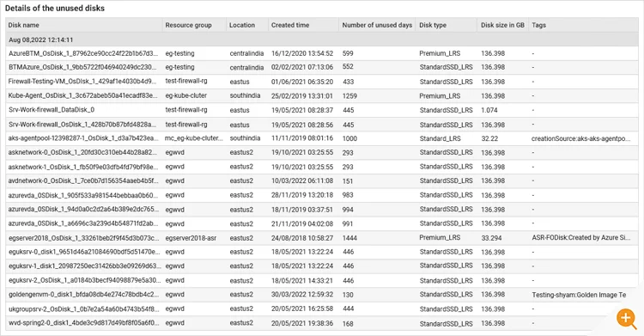Click created time 11/11/2019 08:01:16

tap(302, 138)
